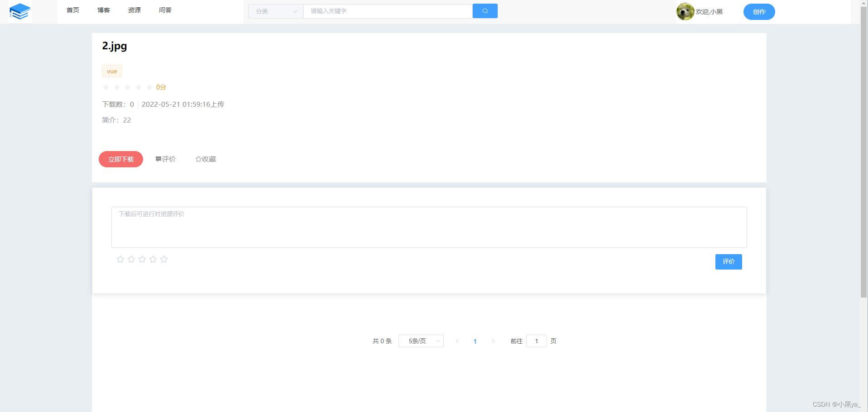Click the 收藏 favorite link

pos(206,159)
